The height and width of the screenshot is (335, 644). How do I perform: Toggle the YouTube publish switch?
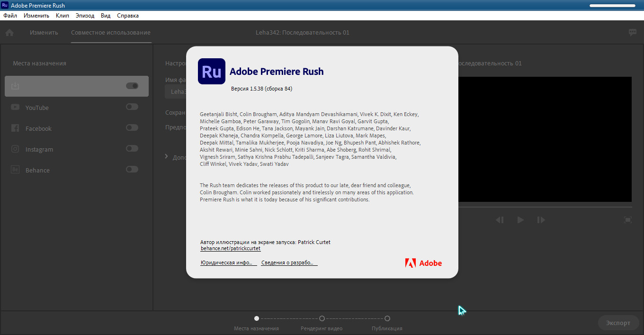(132, 107)
